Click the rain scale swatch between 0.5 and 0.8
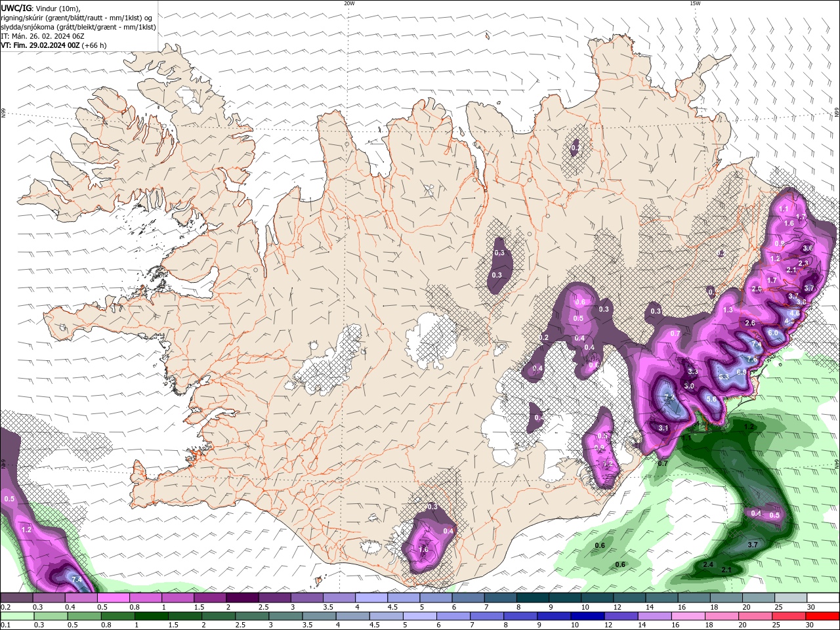 pos(85,616)
